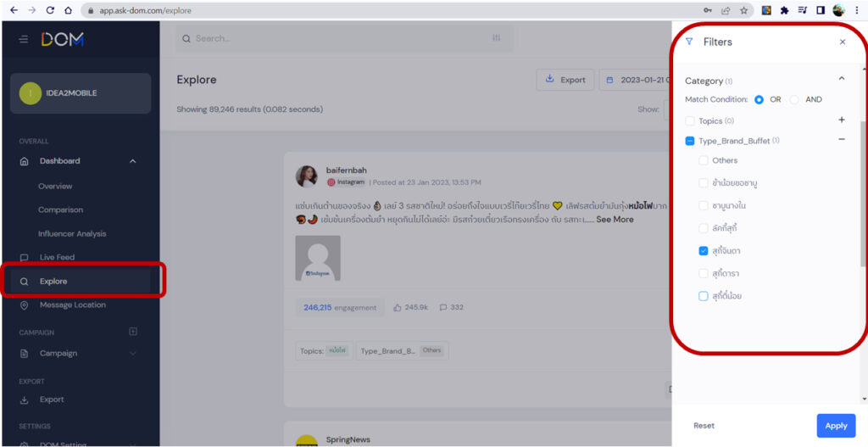
Task: Bookmark this page with the star icon
Action: click(x=743, y=10)
